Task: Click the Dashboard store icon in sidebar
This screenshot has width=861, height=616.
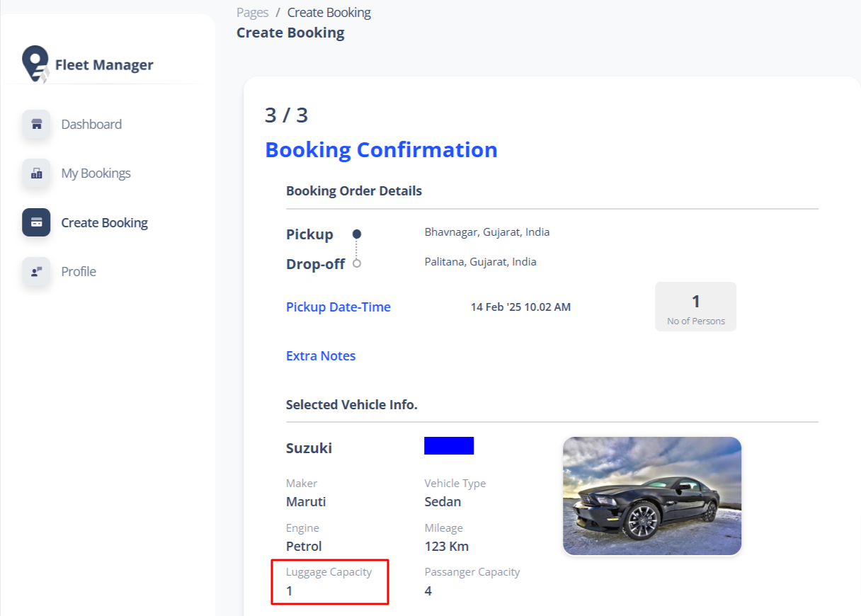Action: [36, 125]
